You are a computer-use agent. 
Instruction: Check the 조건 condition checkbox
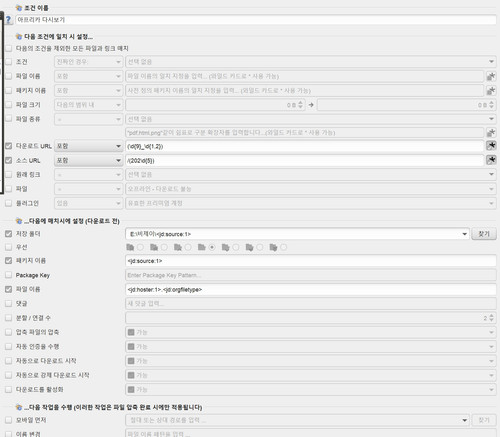(9, 62)
